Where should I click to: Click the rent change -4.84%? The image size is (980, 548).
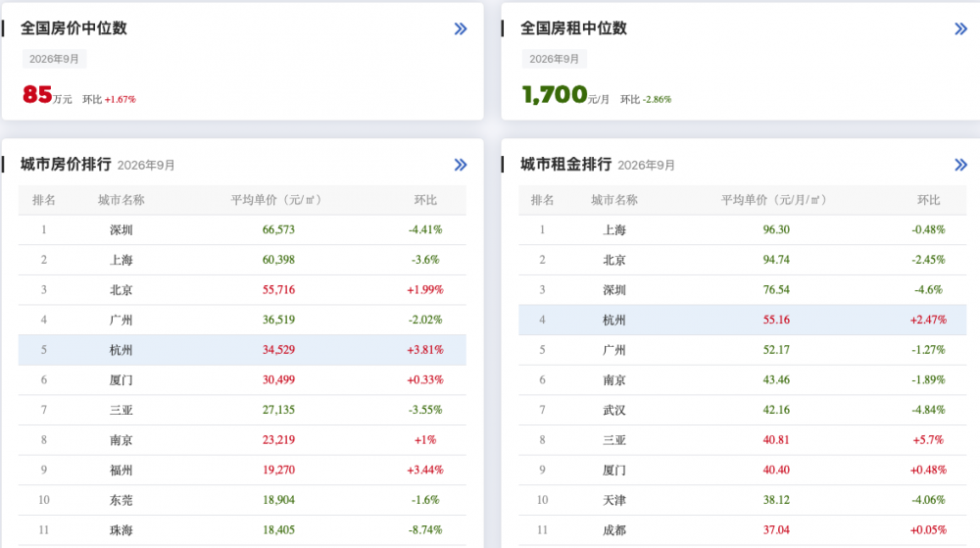tap(928, 410)
